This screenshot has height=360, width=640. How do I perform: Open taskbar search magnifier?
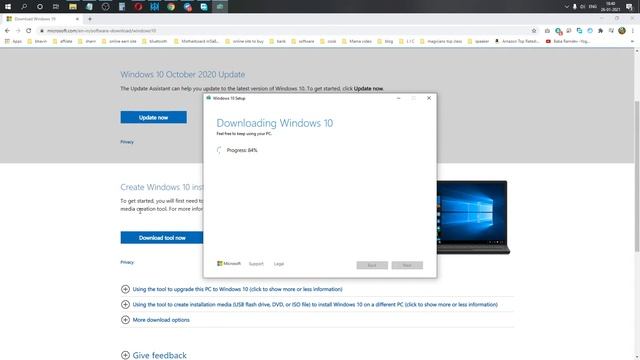pyautogui.click(x=24, y=7)
